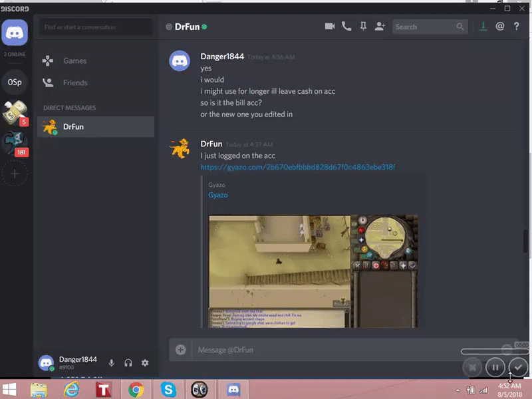Click the Gyazo embed title link
The height and width of the screenshot is (399, 532).
pyautogui.click(x=218, y=195)
